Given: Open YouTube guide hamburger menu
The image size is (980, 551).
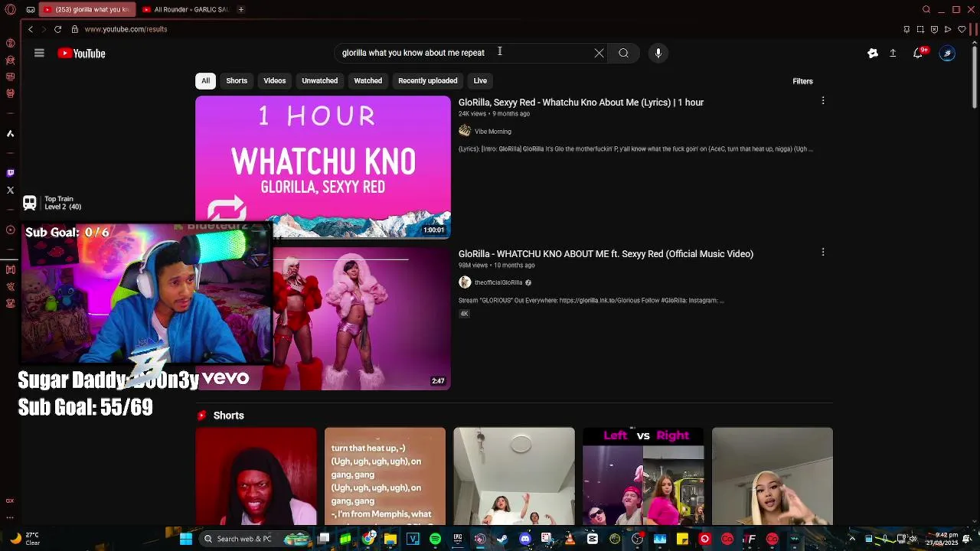Looking at the screenshot, I should point(39,53).
